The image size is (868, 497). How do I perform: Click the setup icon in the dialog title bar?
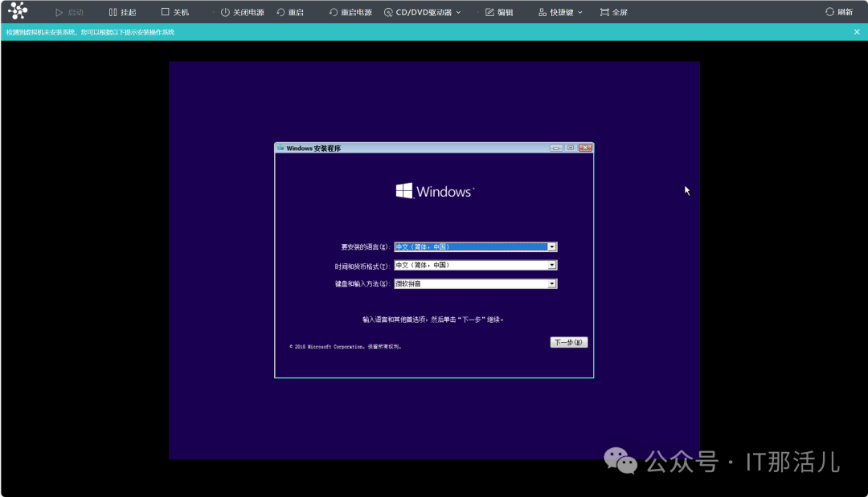point(280,148)
